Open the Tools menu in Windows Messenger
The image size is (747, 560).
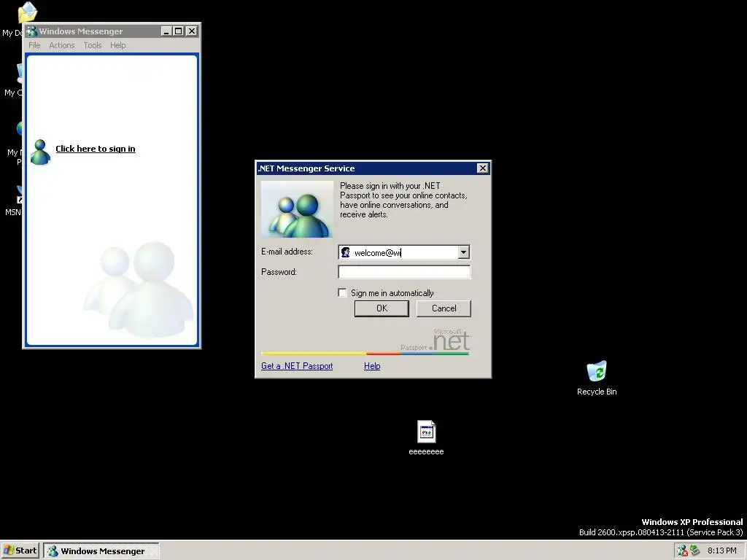pos(93,45)
